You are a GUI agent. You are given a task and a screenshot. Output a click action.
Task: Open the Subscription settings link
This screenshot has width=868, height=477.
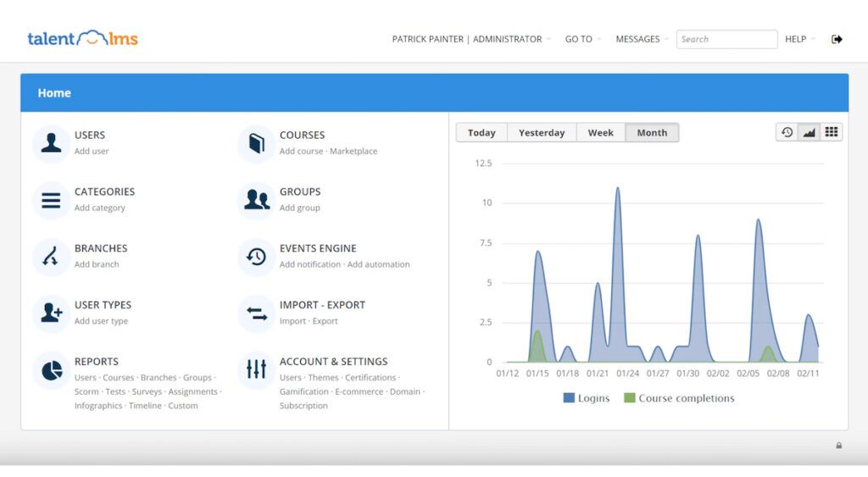pyautogui.click(x=303, y=406)
